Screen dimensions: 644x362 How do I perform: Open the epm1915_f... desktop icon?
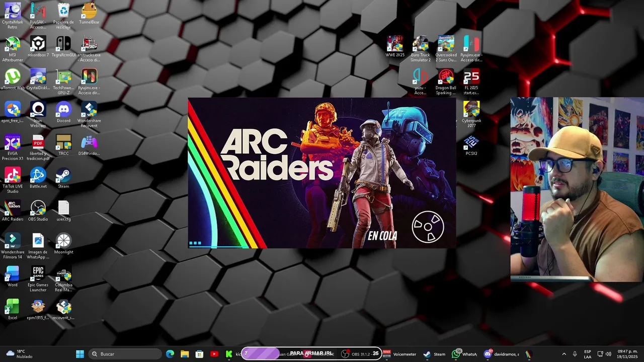(x=38, y=309)
